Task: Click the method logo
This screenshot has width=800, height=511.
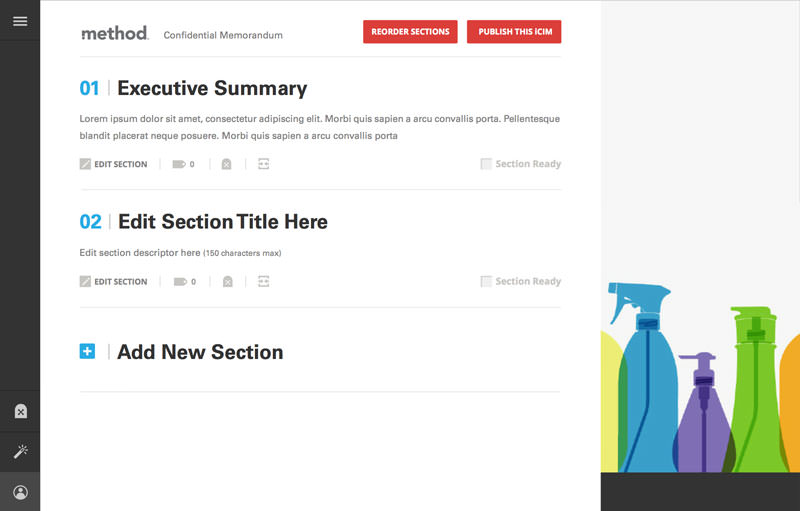Action: click(x=114, y=33)
